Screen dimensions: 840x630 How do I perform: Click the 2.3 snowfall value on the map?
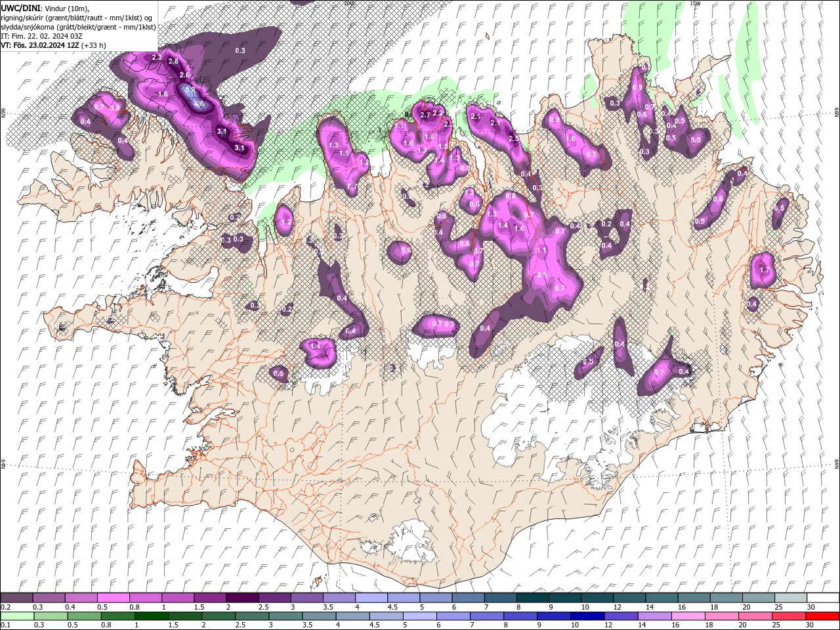(x=157, y=57)
